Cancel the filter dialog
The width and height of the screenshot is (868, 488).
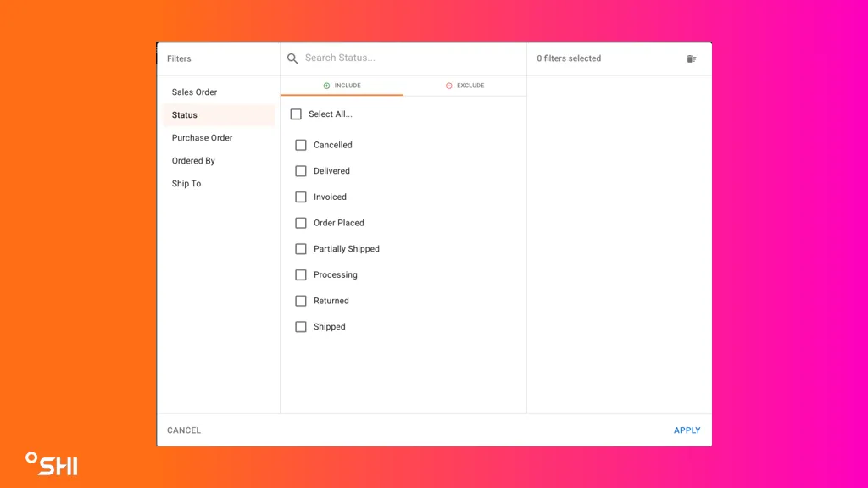[x=184, y=430]
